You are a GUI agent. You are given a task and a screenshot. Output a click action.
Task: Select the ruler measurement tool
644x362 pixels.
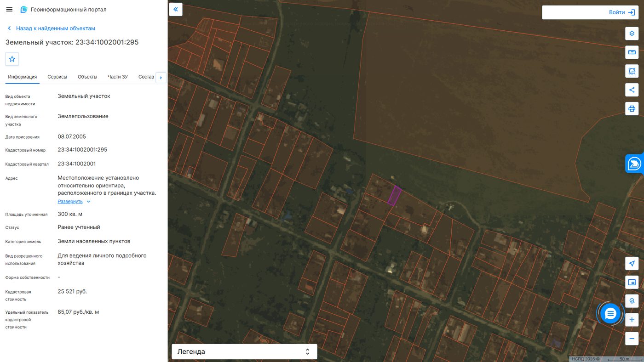click(x=632, y=52)
